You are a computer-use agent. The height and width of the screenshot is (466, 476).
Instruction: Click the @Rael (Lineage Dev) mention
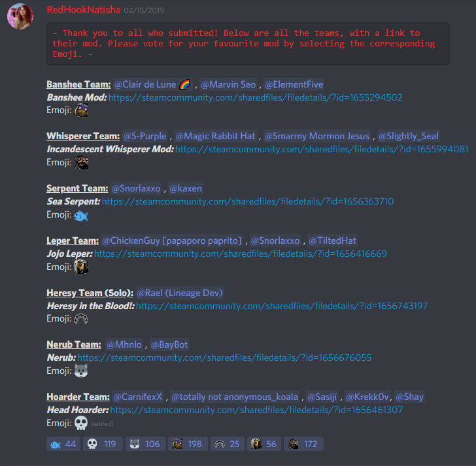[x=180, y=293]
